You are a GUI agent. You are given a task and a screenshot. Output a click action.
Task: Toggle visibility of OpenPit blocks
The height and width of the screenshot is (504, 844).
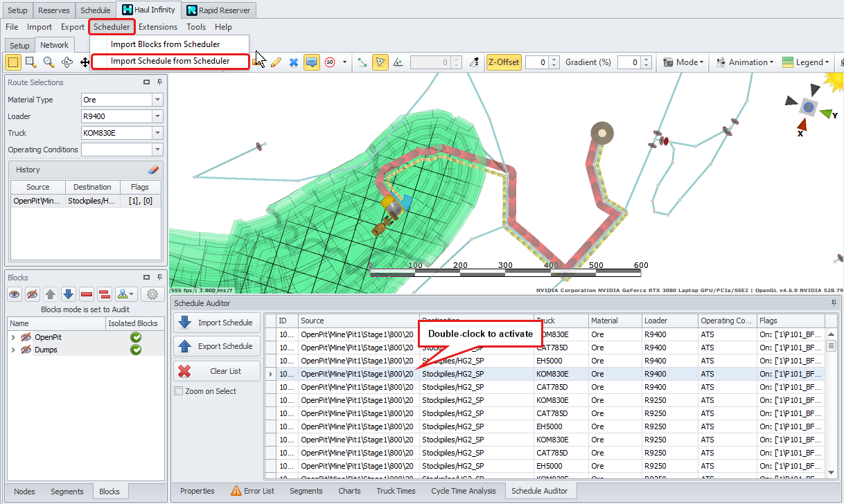tap(26, 337)
